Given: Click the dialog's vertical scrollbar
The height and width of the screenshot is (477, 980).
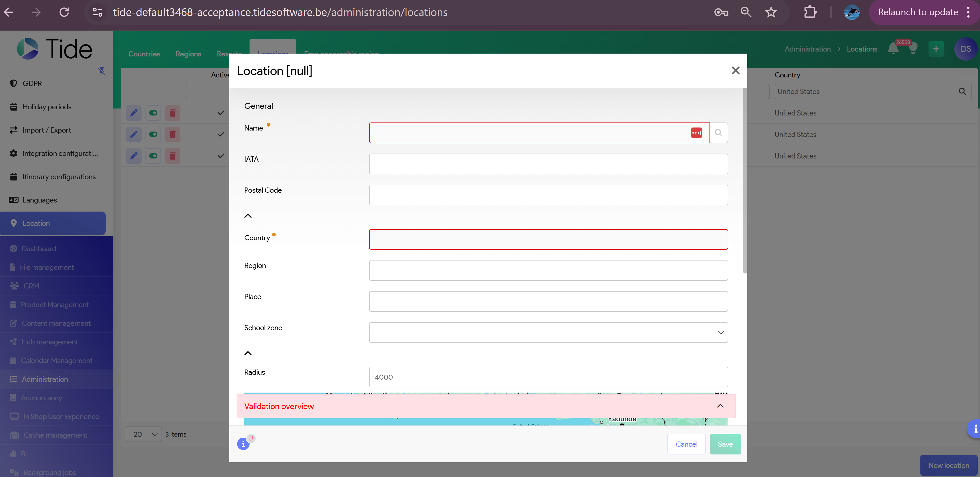Looking at the screenshot, I should point(745,181).
